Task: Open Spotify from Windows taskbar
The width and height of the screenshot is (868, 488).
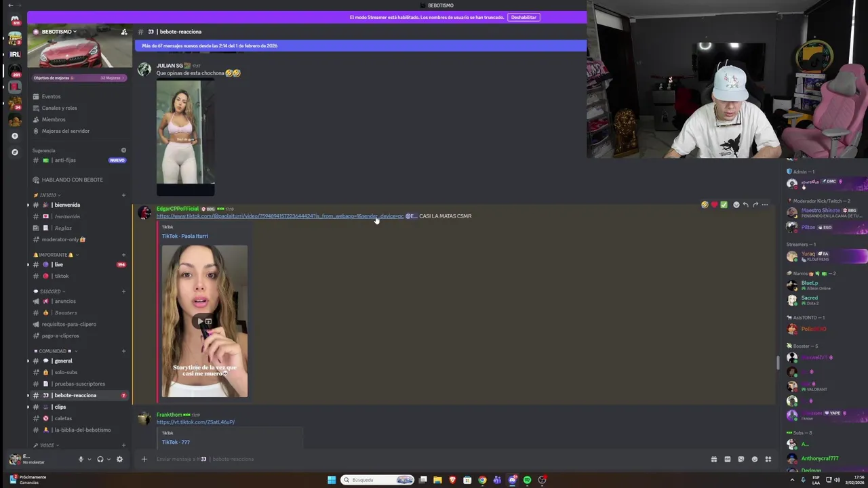Action: pos(527,480)
